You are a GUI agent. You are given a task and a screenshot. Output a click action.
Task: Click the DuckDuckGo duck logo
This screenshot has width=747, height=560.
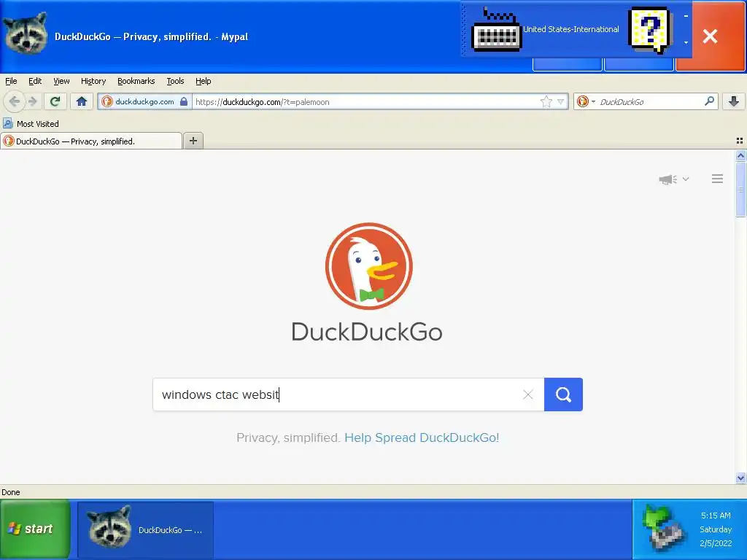pos(368,266)
